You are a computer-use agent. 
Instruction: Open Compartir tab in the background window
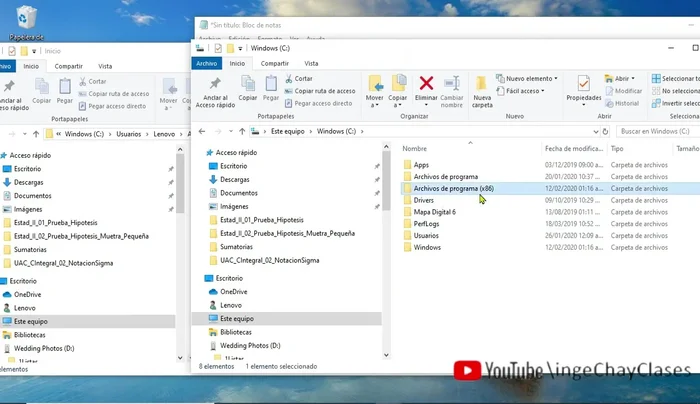(x=68, y=66)
